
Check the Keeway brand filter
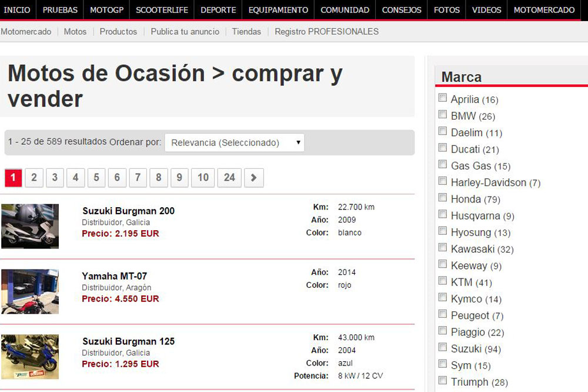click(x=443, y=264)
